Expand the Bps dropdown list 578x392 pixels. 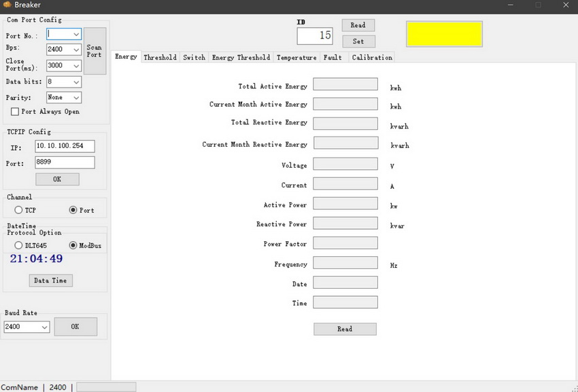tap(75, 50)
